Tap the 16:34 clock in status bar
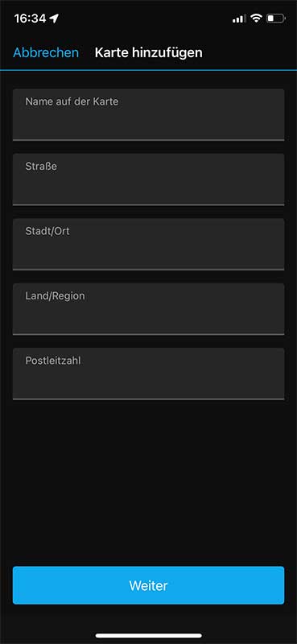 (30, 19)
